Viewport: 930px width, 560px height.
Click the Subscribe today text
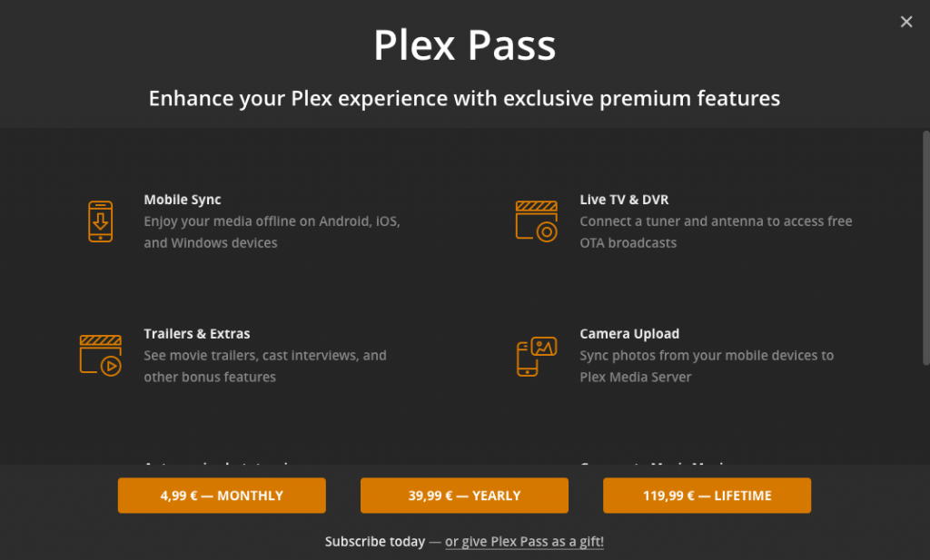pos(375,542)
